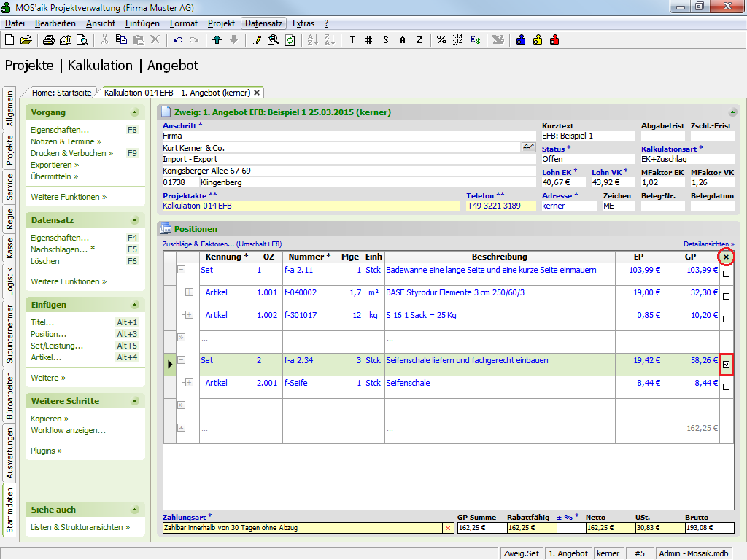Click the hash symbol toolbar icon

tap(368, 40)
